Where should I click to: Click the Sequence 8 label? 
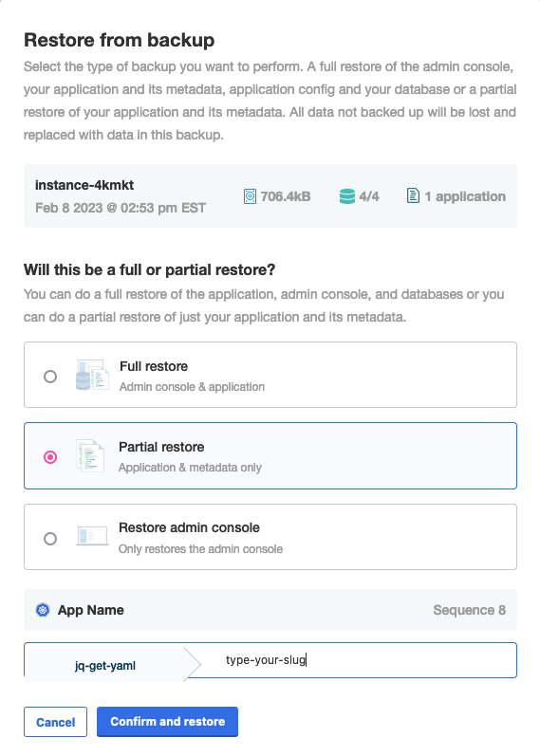469,610
